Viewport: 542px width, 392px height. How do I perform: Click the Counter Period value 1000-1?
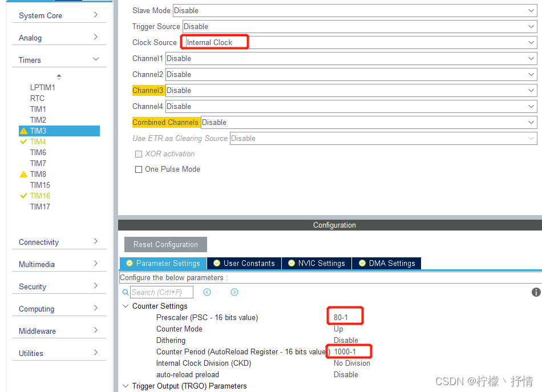click(x=345, y=351)
